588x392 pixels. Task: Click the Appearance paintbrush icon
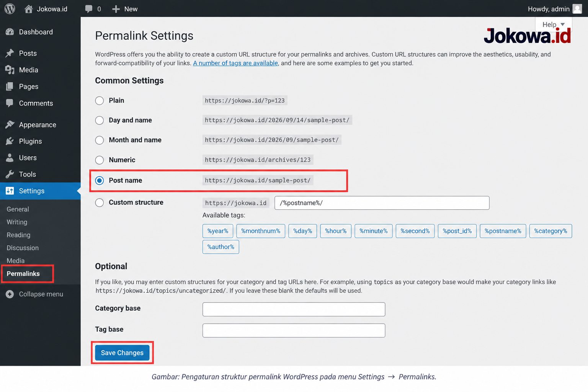10,124
